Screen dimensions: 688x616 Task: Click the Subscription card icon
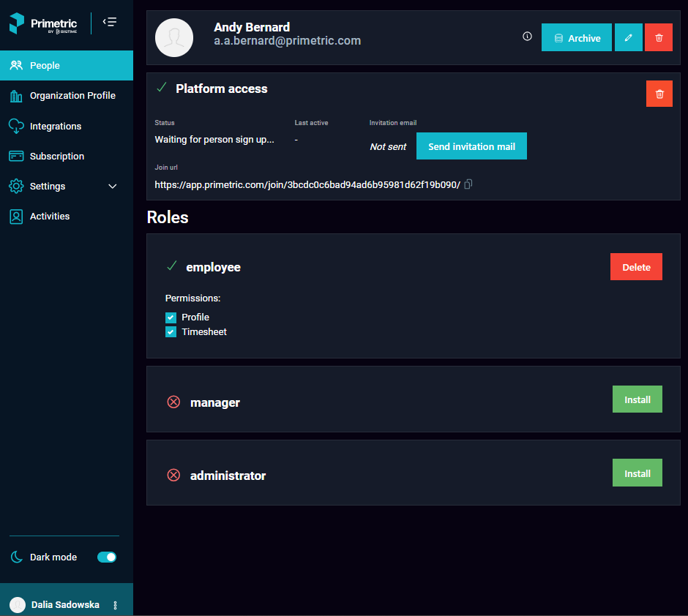point(16,156)
